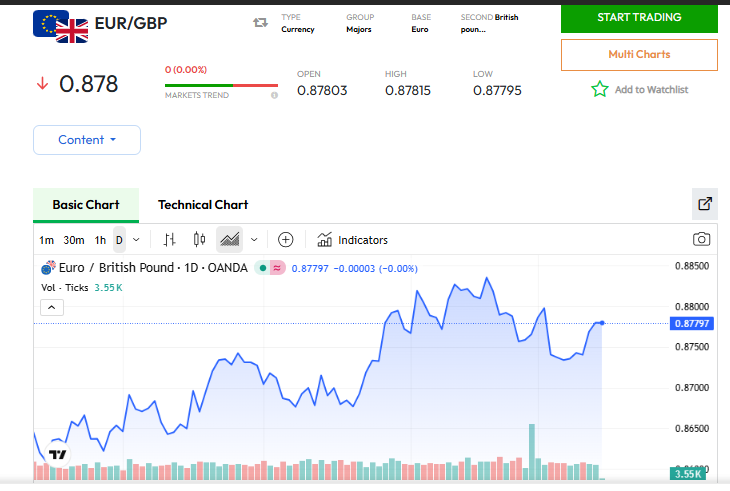Screen dimensions: 730x491
Task: Open the Multi Charts button
Action: click(x=639, y=54)
